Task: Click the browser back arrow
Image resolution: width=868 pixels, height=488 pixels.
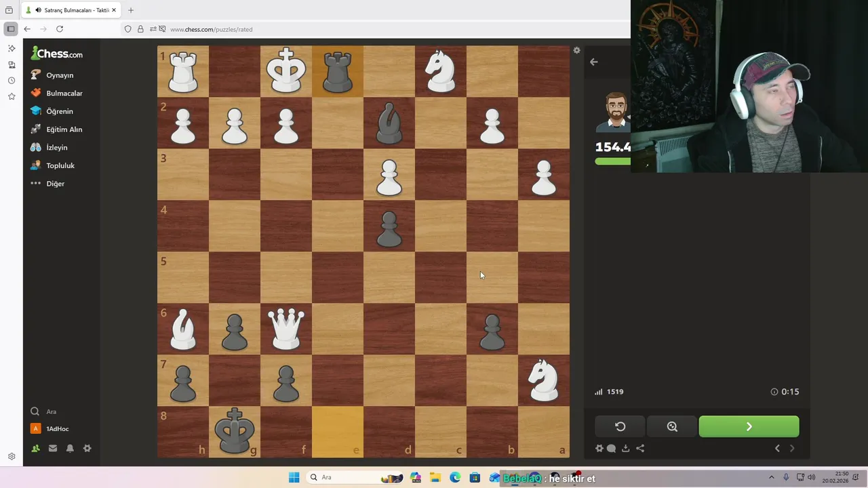Action: point(26,29)
